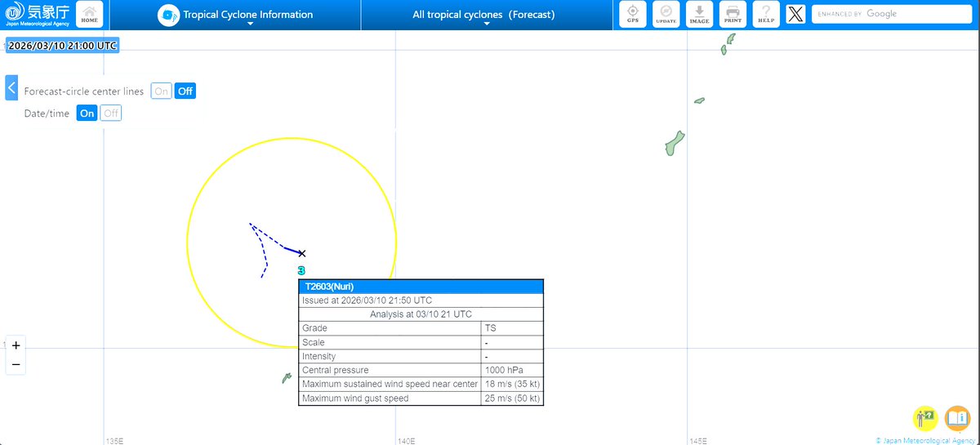Activate the GPS location icon
Screen dimensions: 980x445
click(x=633, y=14)
